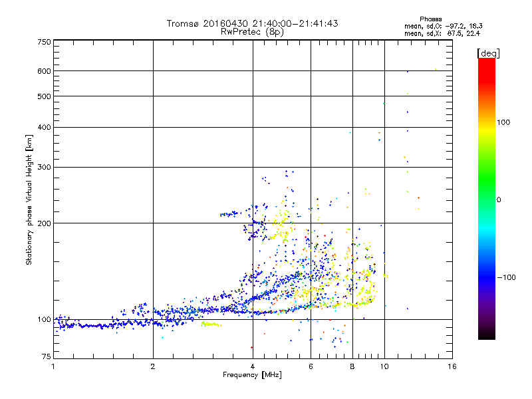Viewport: 532px width, 399px height.
Task: Click the colorbar tick label '-100'
Action: click(506, 277)
